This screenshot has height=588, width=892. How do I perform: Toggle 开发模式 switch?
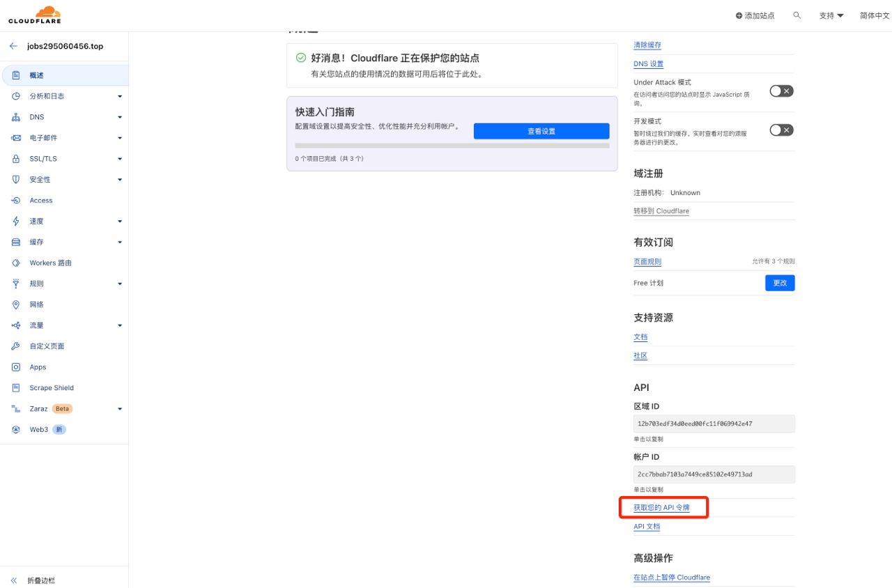click(x=781, y=130)
